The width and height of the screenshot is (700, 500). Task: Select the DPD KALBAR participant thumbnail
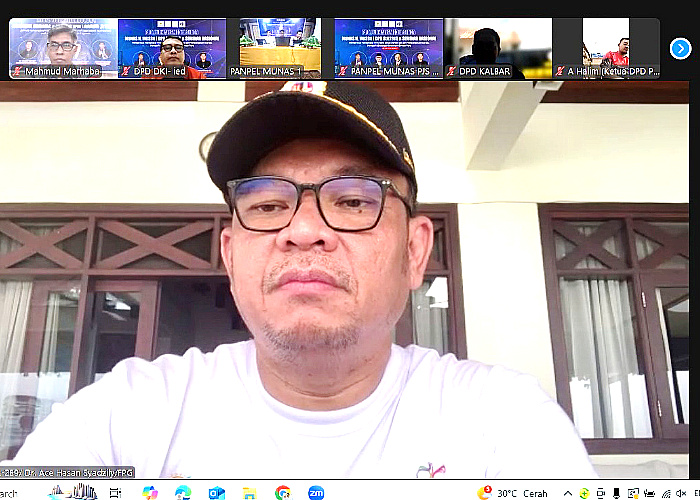pos(497,48)
